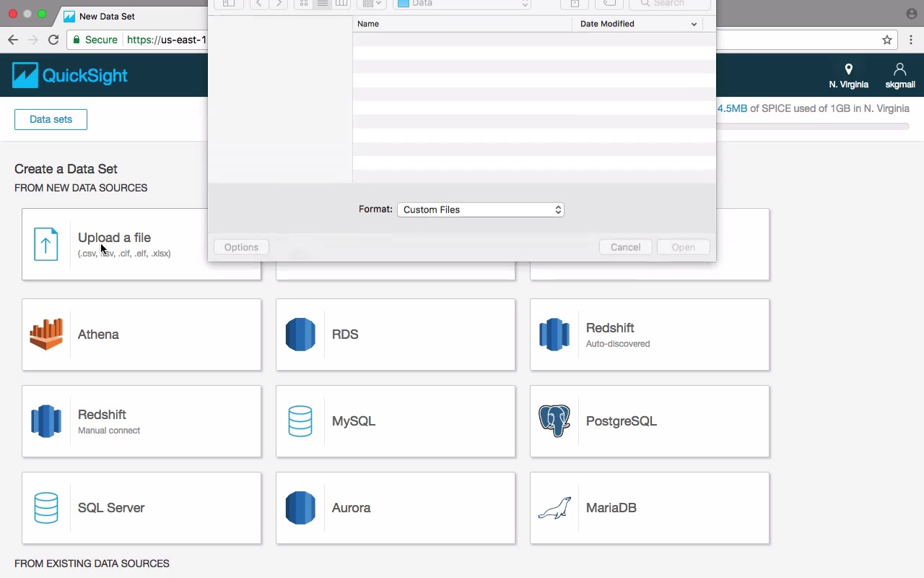This screenshot has height=578, width=924.
Task: Open the Data folder location popup
Action: tap(462, 4)
